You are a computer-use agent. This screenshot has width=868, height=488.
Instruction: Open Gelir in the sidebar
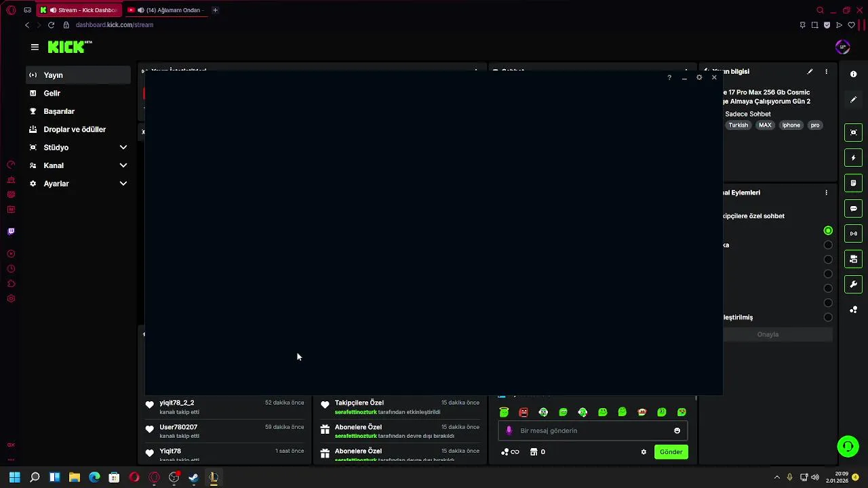79,93
